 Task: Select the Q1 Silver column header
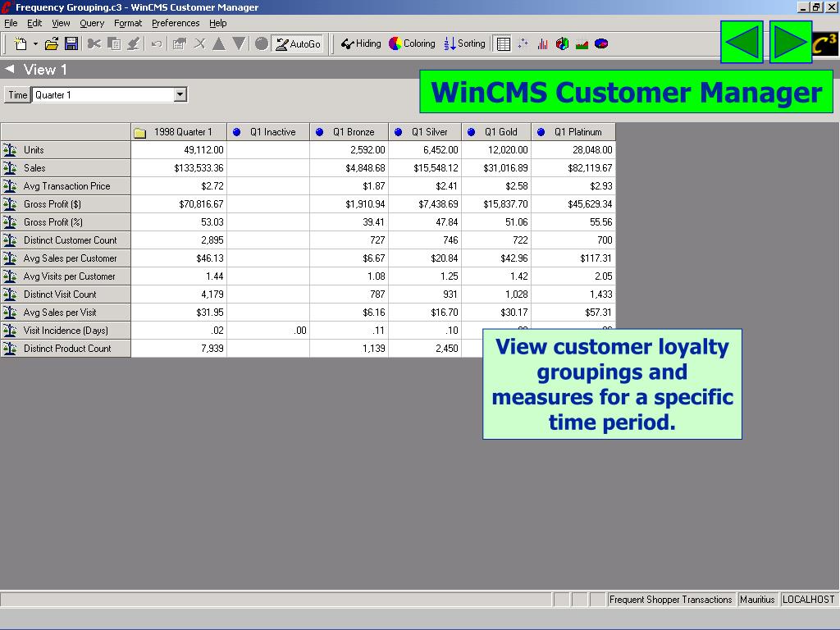point(425,132)
